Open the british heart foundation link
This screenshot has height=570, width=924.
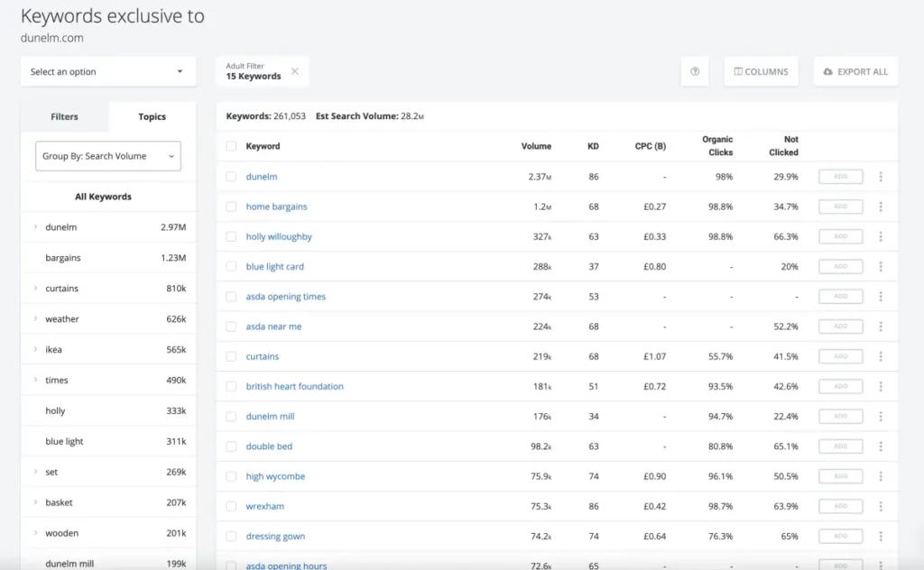(295, 386)
